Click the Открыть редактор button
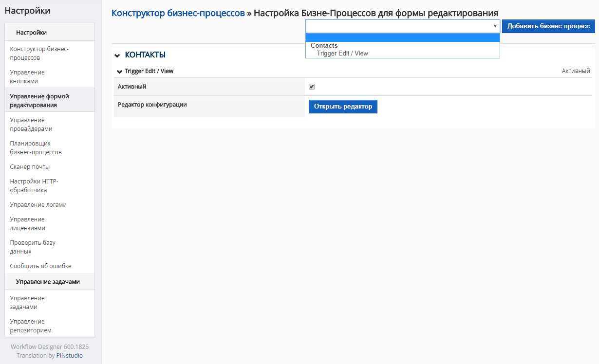599x364 pixels. [x=343, y=107]
